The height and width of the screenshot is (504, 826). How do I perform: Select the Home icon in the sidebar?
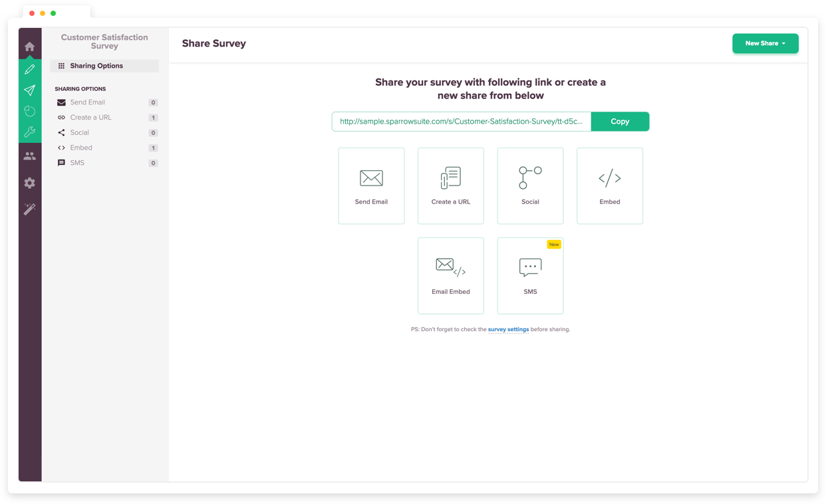(29, 46)
